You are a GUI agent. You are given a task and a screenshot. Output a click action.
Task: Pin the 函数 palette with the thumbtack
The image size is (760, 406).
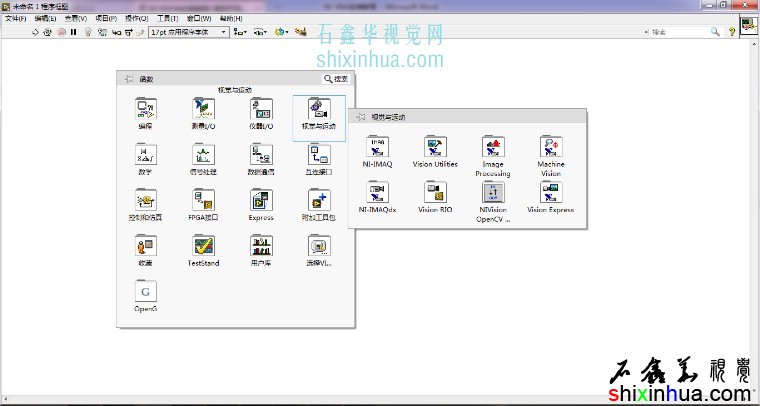129,79
